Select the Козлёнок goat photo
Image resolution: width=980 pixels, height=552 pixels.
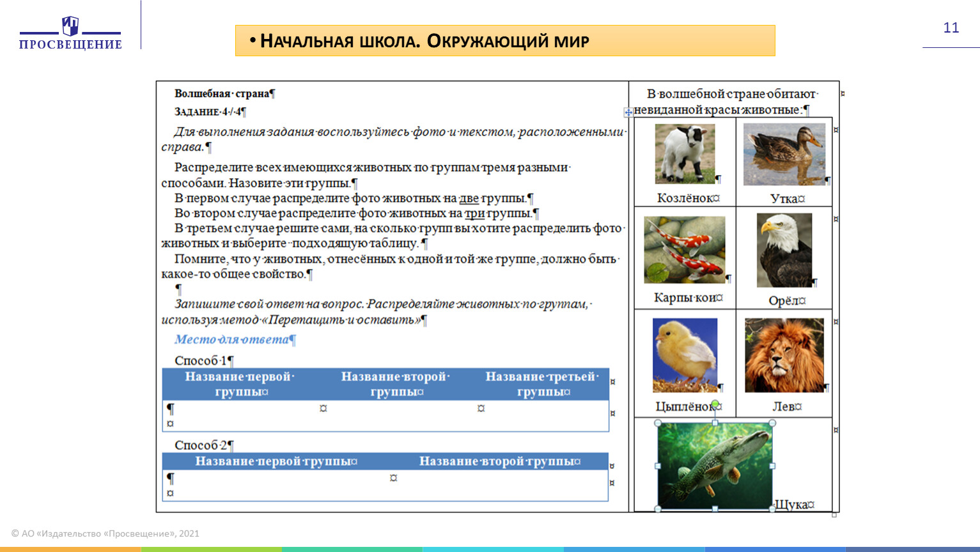[x=685, y=154]
